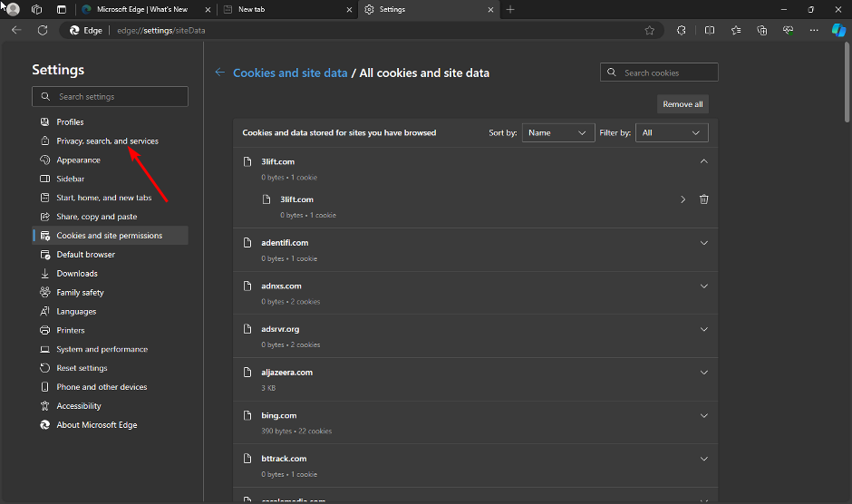
Task: Open Sidebar settings
Action: (110, 179)
